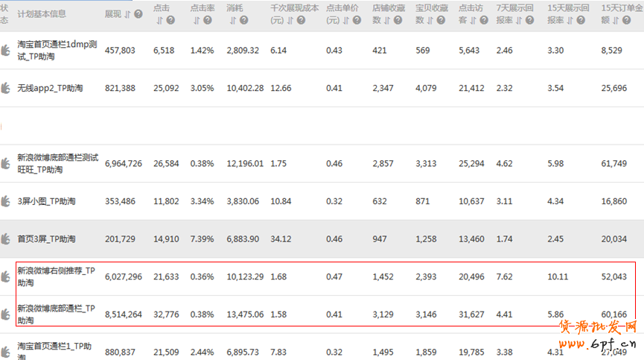Sort by 点击 column arrows
The width and height of the screenshot is (644, 360).
pyautogui.click(x=159, y=20)
